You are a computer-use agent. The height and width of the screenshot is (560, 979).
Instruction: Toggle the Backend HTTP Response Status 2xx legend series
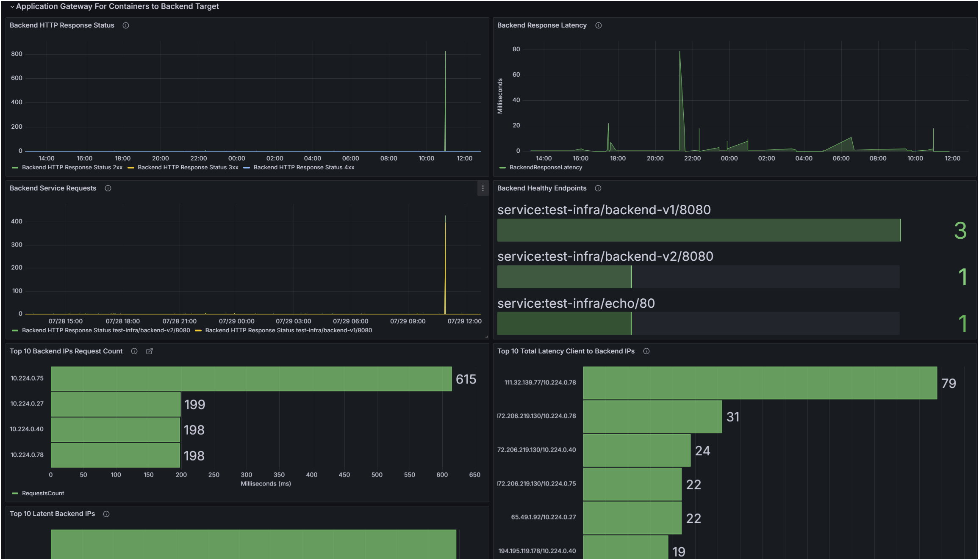pos(72,168)
